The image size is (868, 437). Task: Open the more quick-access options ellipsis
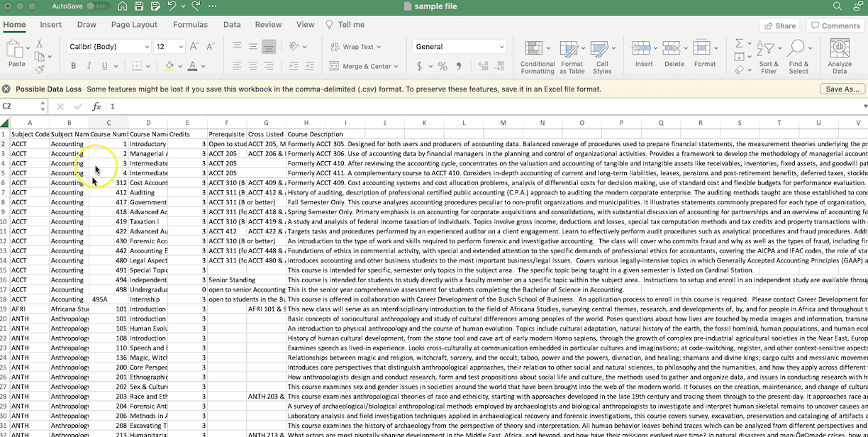coord(213,6)
